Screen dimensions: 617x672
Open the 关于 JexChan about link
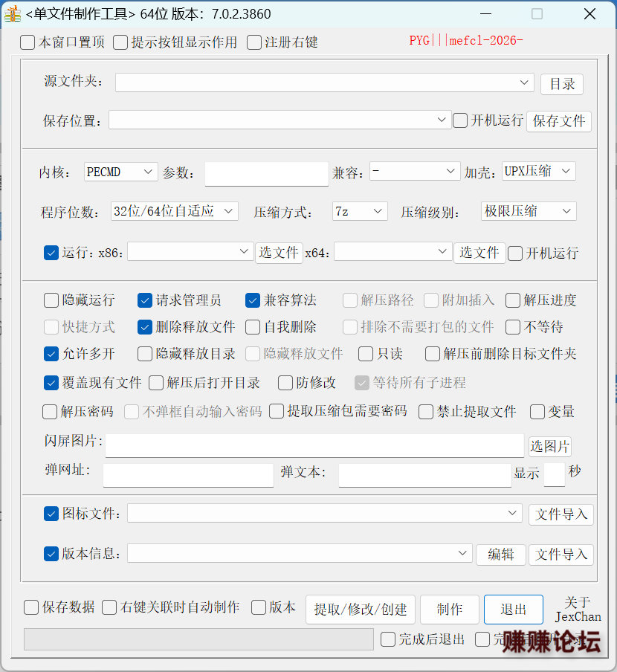578,610
